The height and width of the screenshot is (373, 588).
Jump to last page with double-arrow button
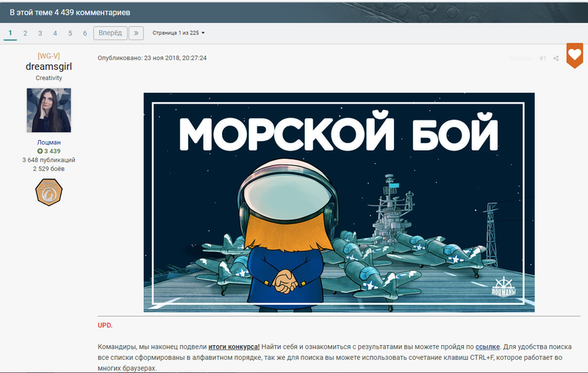[x=136, y=33]
